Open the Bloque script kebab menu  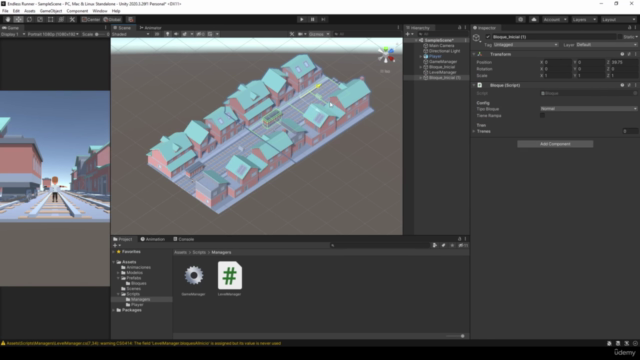pos(636,85)
